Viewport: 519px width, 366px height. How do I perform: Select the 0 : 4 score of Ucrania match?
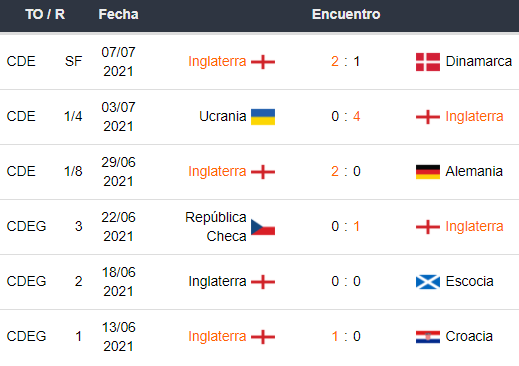pyautogui.click(x=346, y=116)
